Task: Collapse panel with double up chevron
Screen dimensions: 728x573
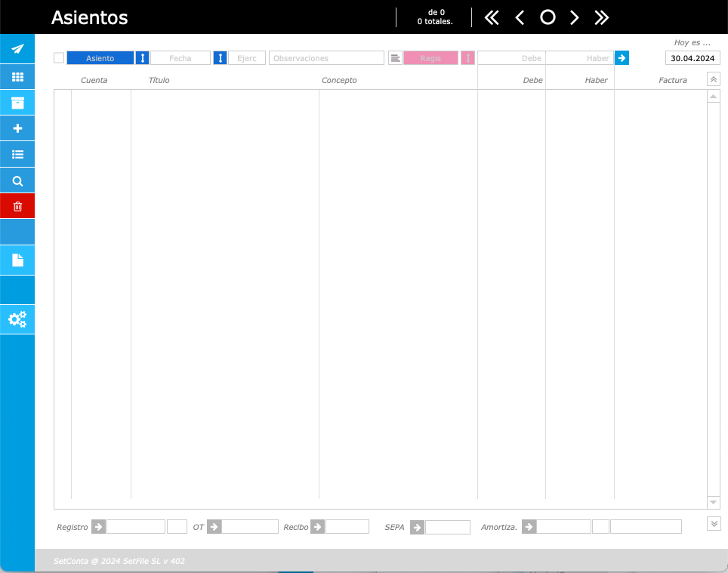Action: (714, 79)
